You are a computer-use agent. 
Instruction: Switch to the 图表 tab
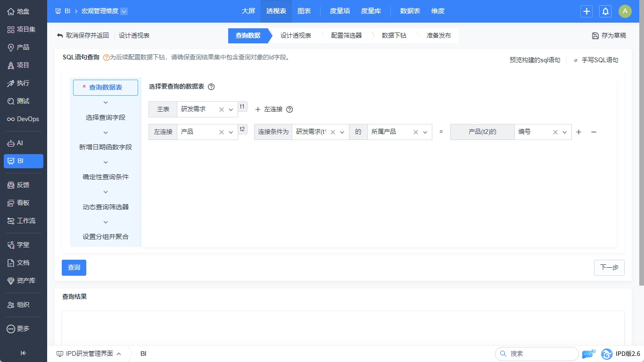[304, 11]
